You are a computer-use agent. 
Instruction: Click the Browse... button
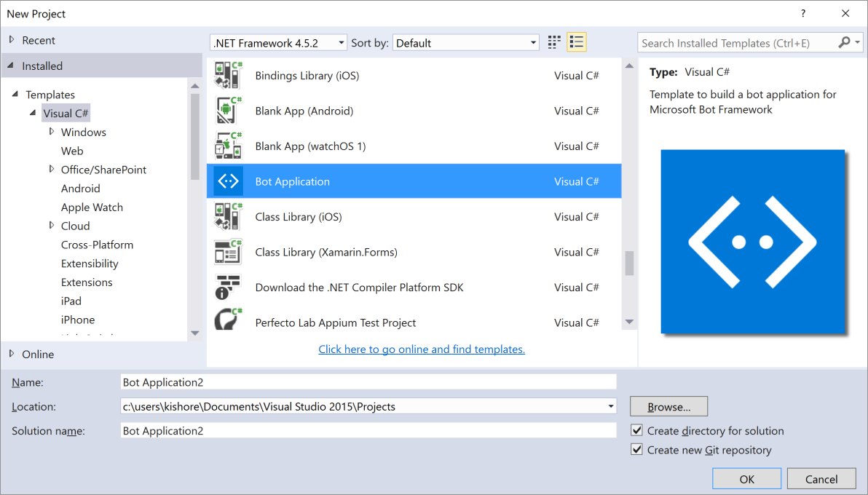coord(668,406)
